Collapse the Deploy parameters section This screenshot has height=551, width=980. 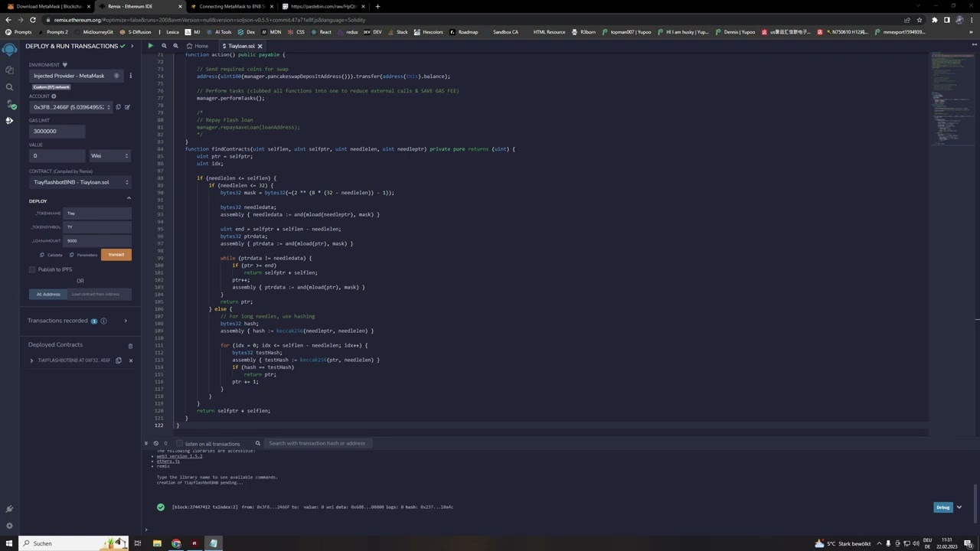(x=128, y=199)
